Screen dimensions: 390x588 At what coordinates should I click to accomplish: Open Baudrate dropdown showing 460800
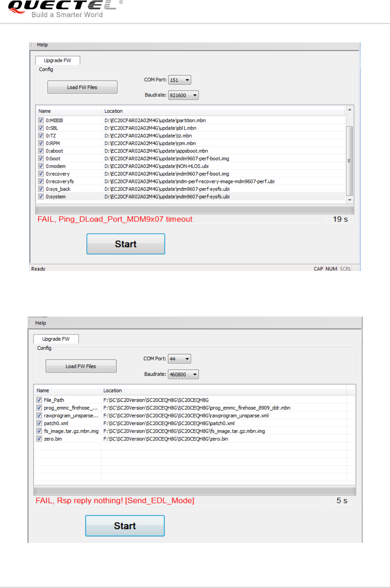[x=183, y=374]
